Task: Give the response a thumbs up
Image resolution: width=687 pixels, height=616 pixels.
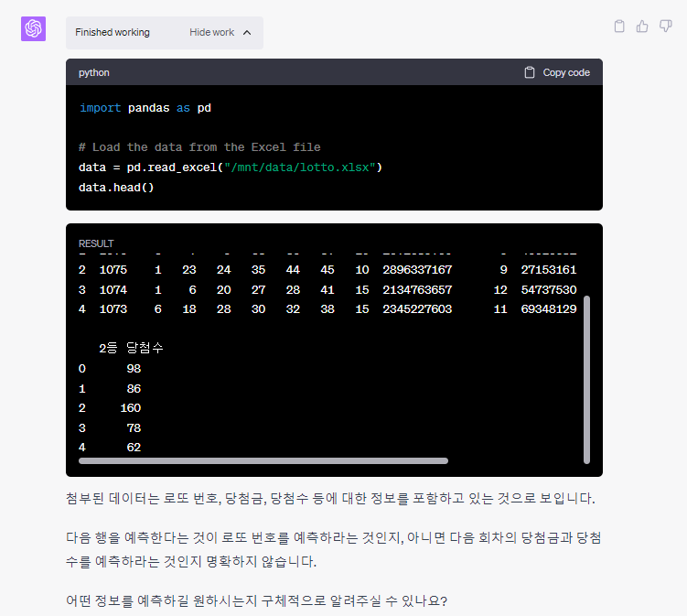Action: click(x=642, y=27)
